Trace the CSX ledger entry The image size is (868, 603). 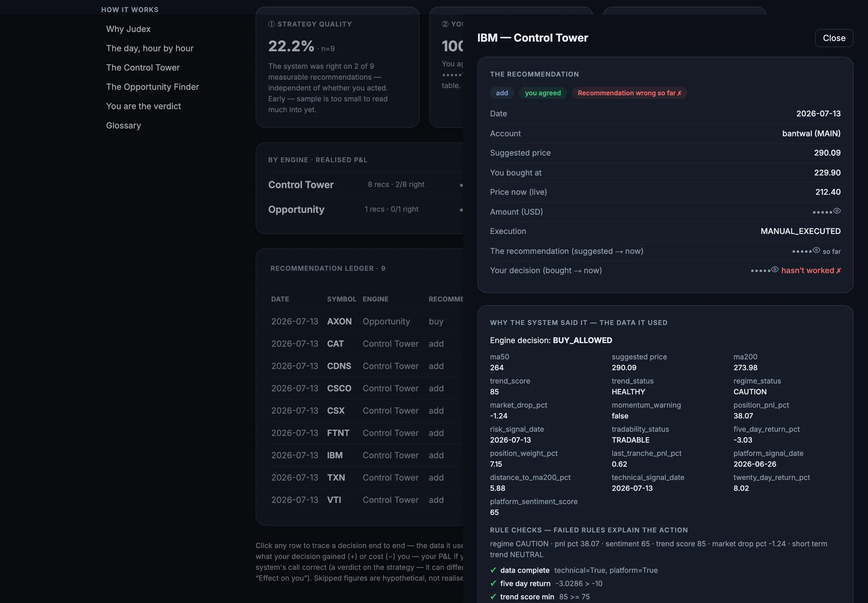click(x=367, y=411)
